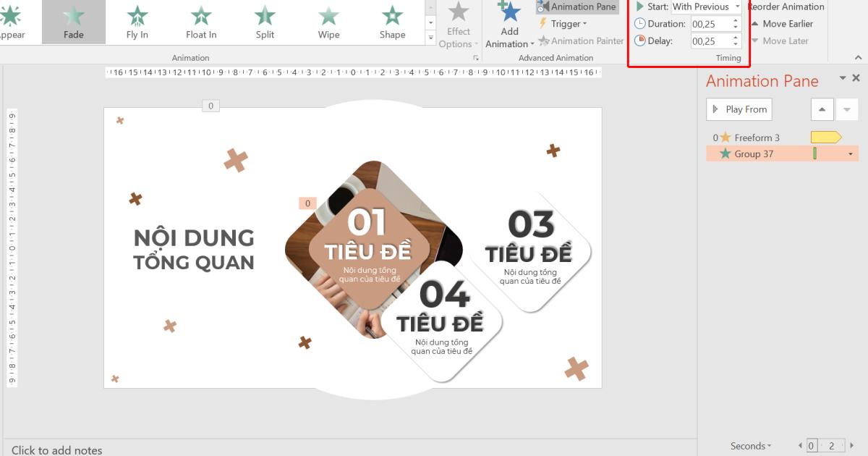Click the notes area to add notes
This screenshot has width=868, height=456.
tap(217, 449)
